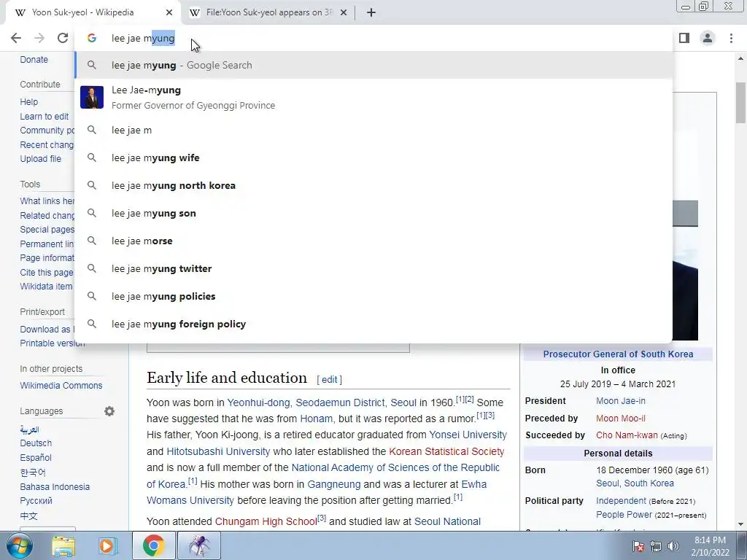Select 'lee jae myung twitter' suggestion

[373, 268]
